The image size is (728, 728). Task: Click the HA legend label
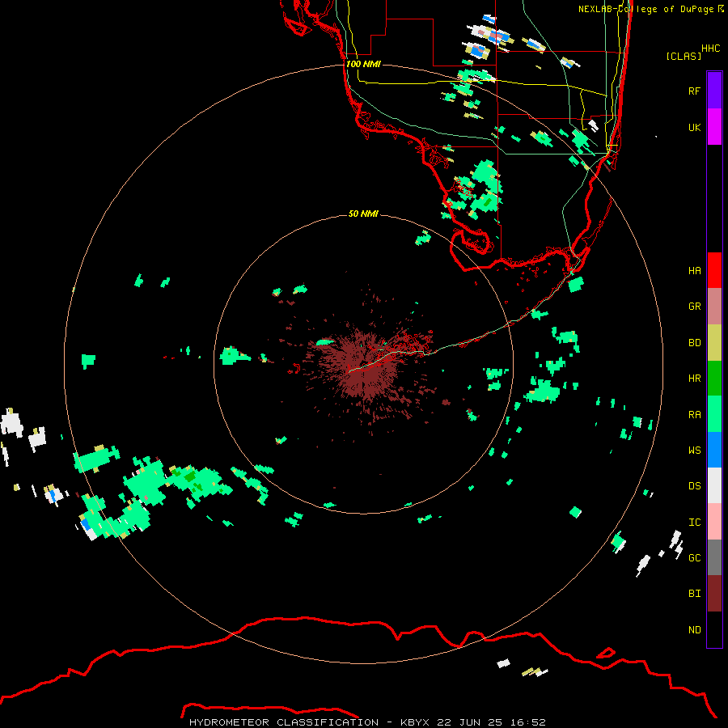tap(694, 270)
